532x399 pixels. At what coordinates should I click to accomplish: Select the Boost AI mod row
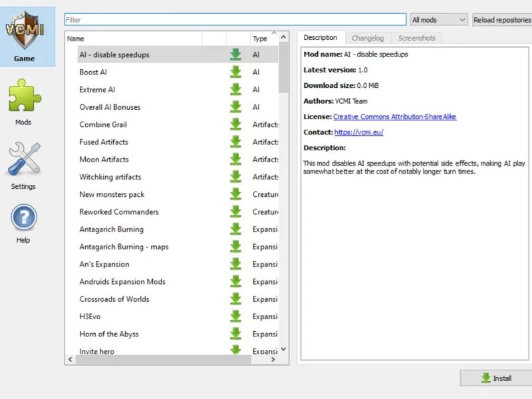pyautogui.click(x=178, y=72)
